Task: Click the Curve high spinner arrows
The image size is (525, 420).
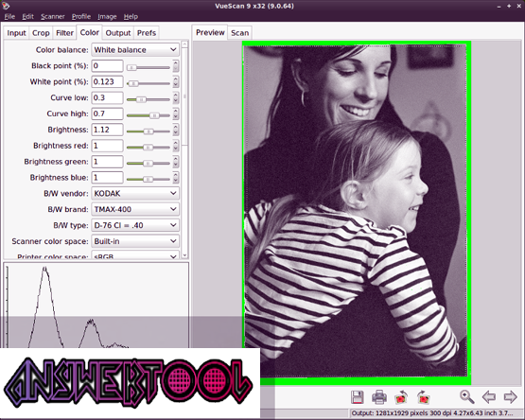Action: 176,114
